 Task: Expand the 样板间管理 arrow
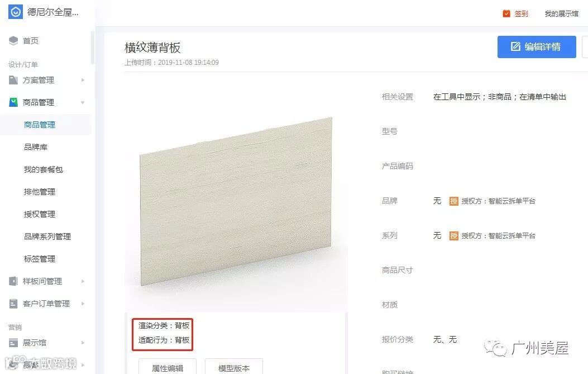click(83, 281)
